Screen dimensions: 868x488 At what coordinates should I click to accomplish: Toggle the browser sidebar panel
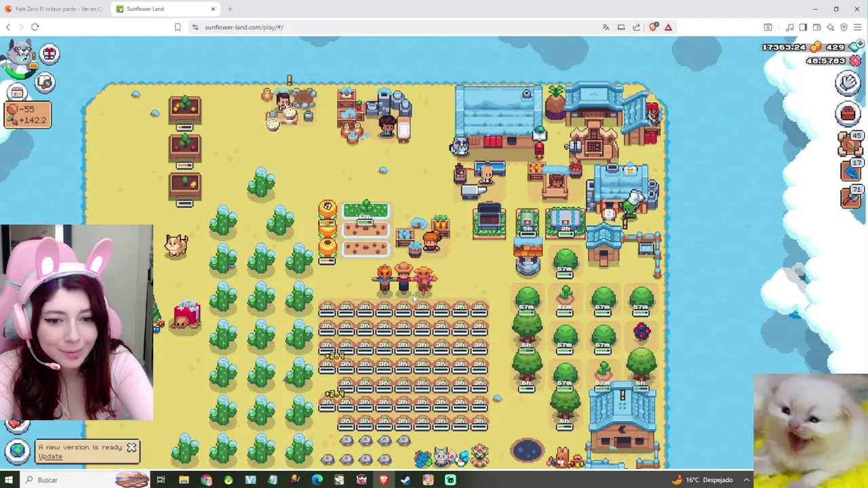[803, 27]
